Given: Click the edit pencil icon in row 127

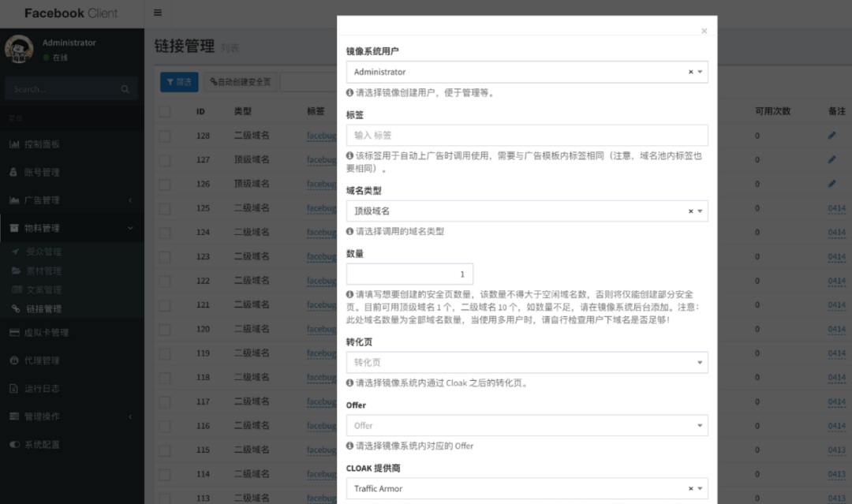Looking at the screenshot, I should [x=832, y=159].
